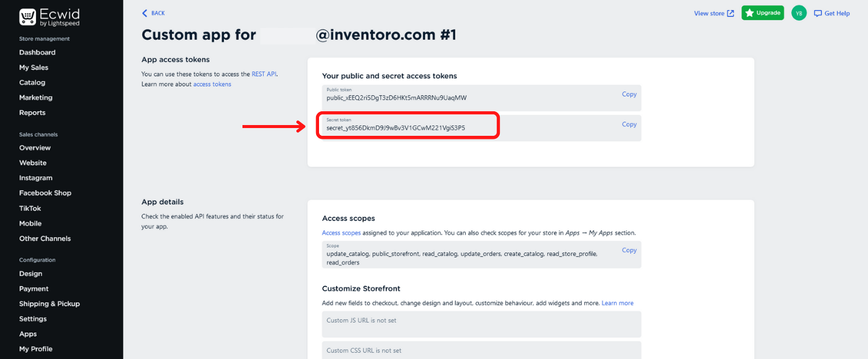Go to My Sales
This screenshot has height=359, width=868.
coord(34,68)
